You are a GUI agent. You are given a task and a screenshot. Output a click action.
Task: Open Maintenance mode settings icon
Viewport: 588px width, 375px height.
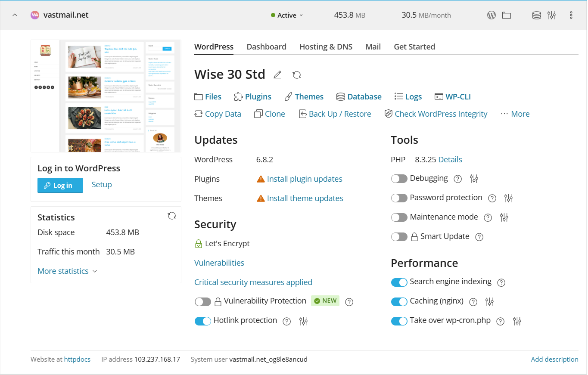504,217
